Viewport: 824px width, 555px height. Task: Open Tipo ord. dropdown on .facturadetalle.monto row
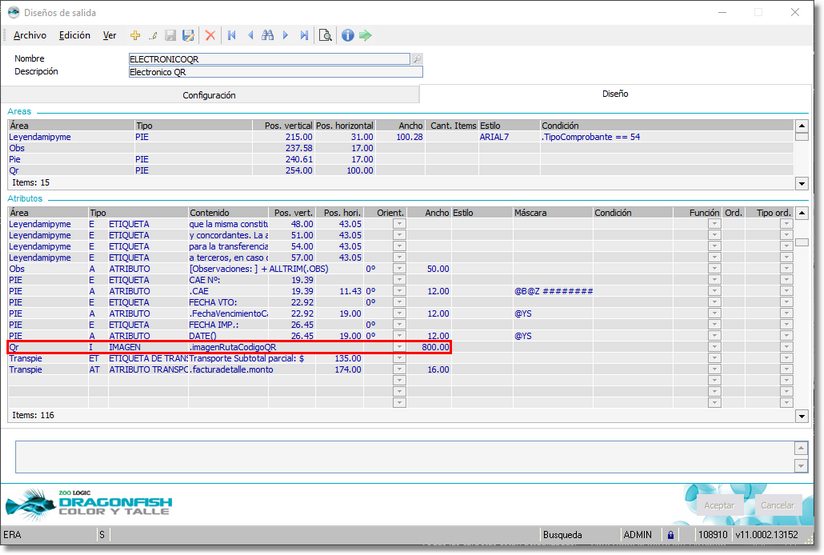pos(786,369)
